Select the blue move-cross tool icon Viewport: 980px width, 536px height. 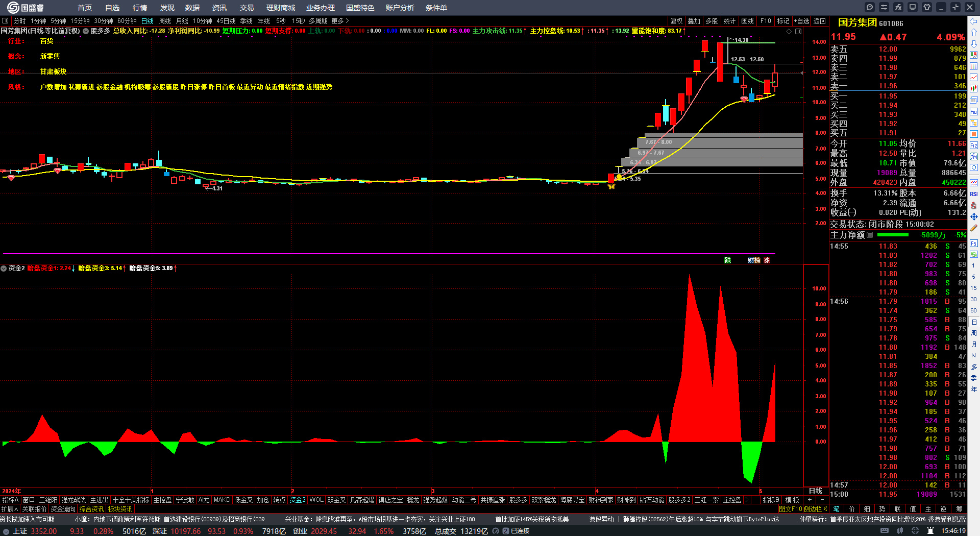974,216
